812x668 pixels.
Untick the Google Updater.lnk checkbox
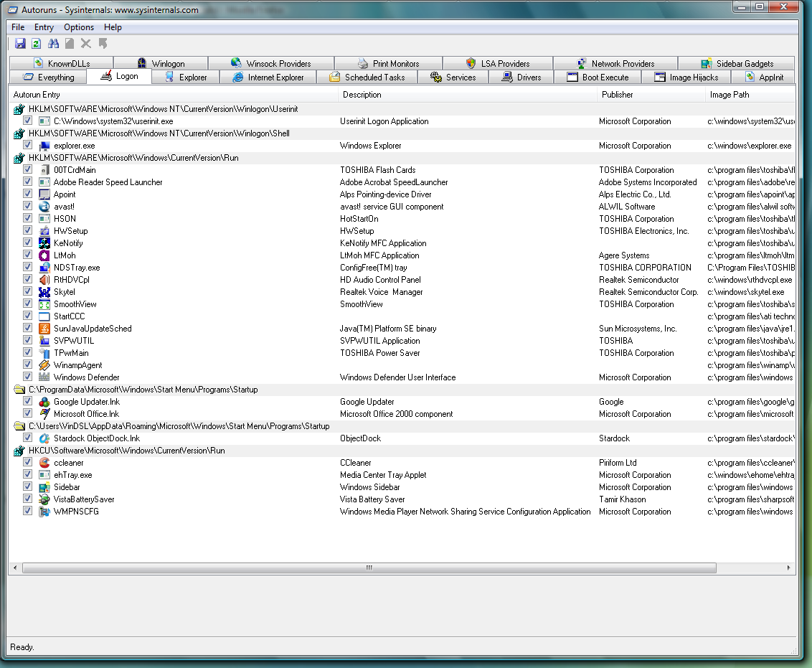pos(27,402)
